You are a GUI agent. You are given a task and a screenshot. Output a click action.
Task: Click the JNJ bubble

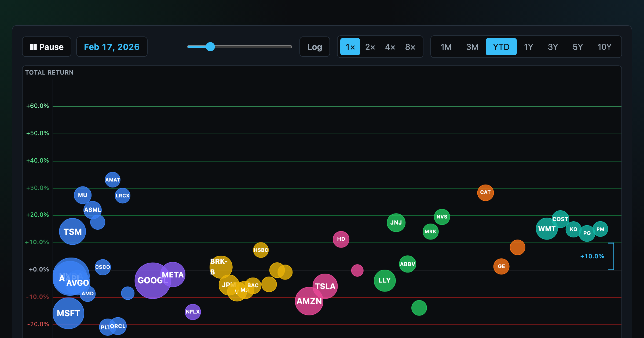click(396, 223)
